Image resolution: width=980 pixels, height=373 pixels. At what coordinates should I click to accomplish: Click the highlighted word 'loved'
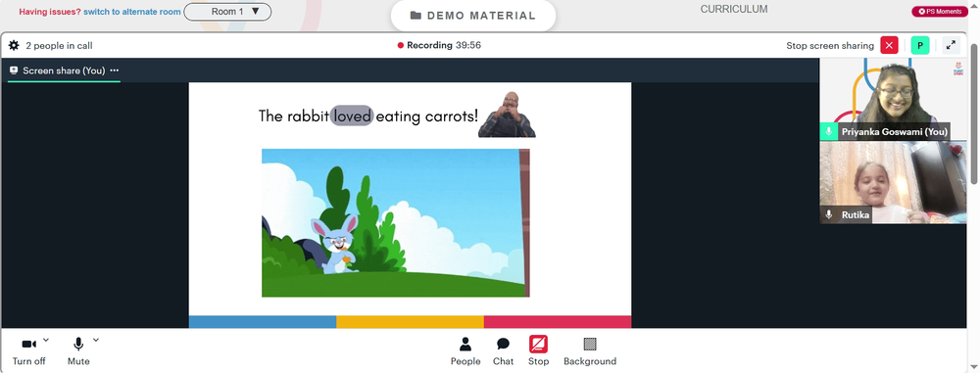(x=352, y=116)
